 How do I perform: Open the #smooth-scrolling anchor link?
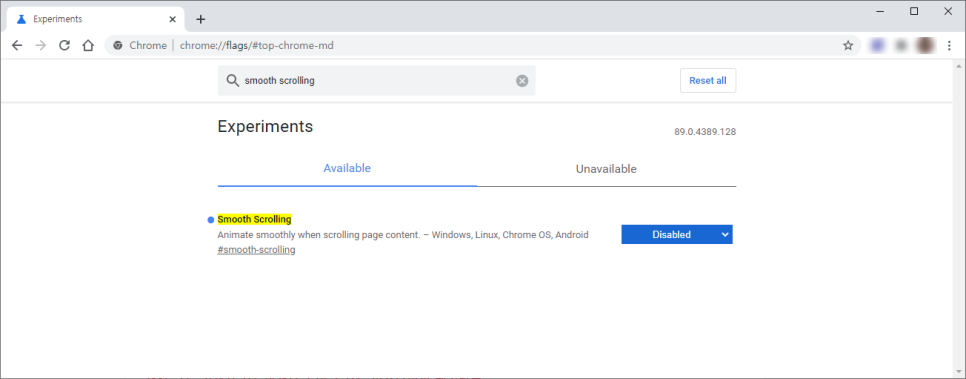coord(256,250)
